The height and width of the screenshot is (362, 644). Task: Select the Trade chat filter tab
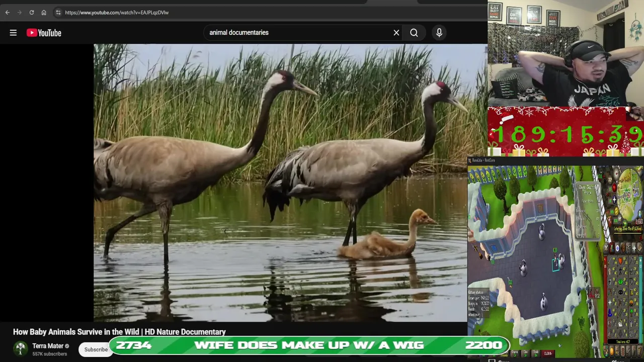536,353
